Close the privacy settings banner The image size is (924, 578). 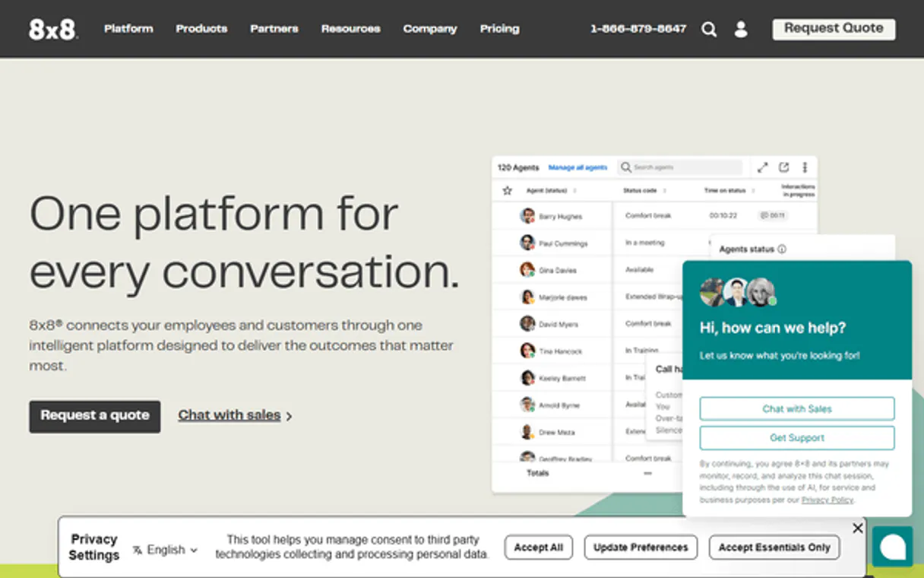click(858, 528)
